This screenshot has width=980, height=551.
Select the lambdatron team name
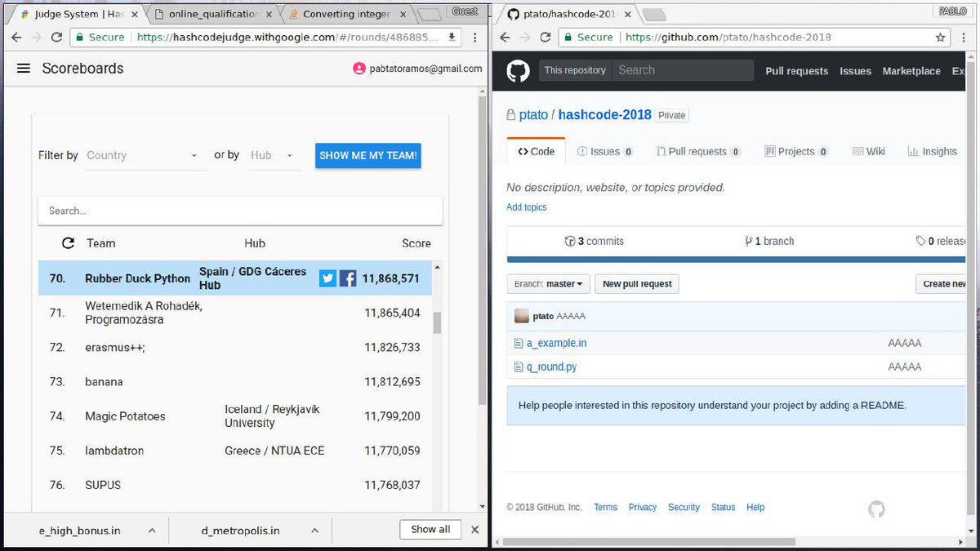point(113,451)
